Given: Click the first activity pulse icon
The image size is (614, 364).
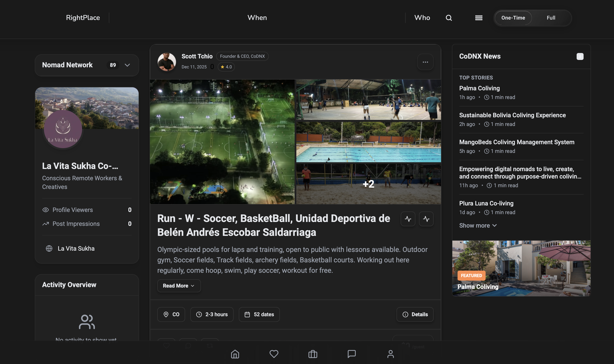Looking at the screenshot, I should click(x=408, y=219).
